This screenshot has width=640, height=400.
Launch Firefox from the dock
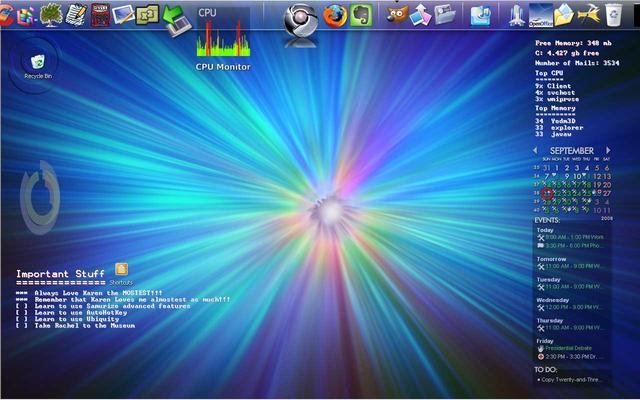[x=335, y=15]
